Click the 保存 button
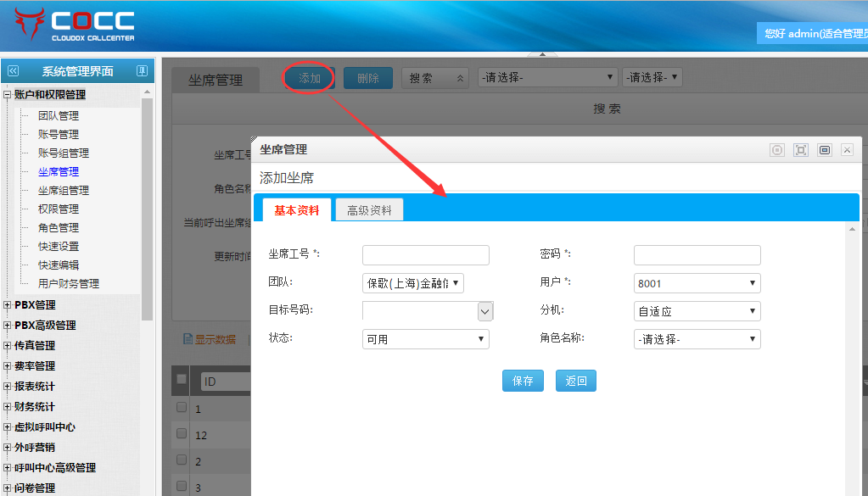The width and height of the screenshot is (868, 496). point(523,381)
